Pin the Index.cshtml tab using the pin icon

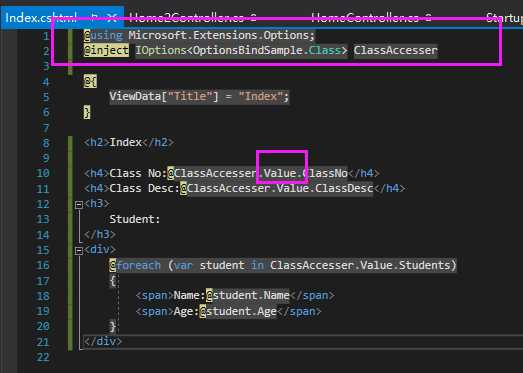pyautogui.click(x=95, y=17)
